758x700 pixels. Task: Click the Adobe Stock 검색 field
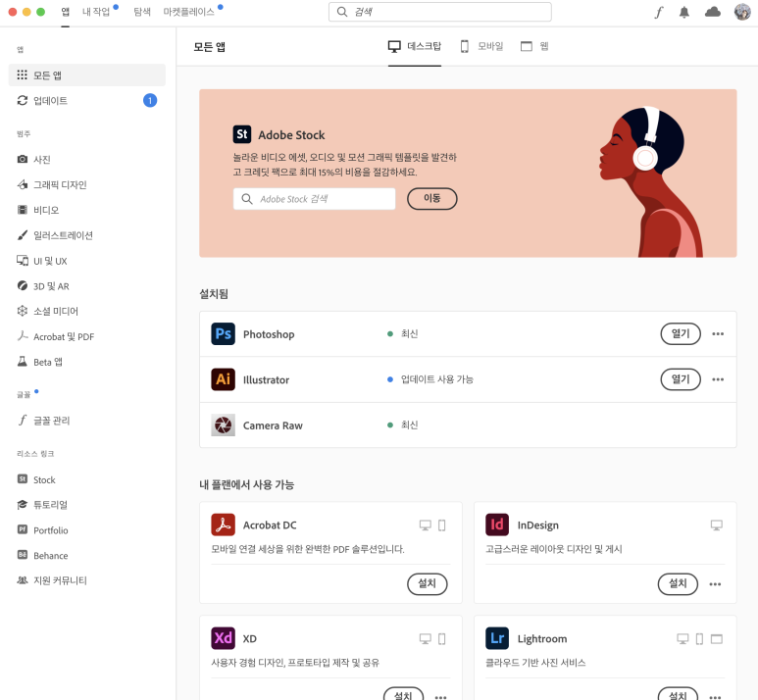(x=314, y=199)
